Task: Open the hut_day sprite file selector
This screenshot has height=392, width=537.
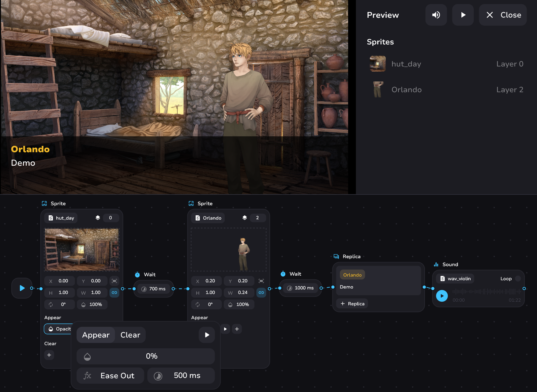Action: pos(61,218)
